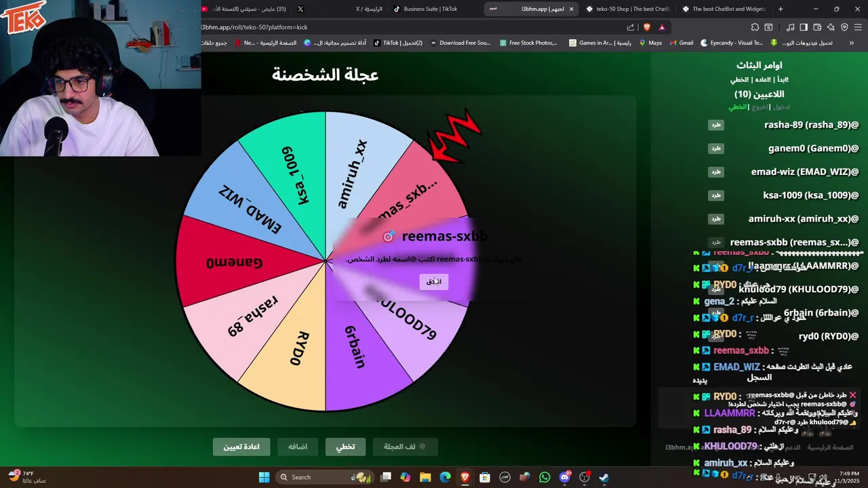This screenshot has width=868, height=488.
Task: Open Steam from taskbar
Action: click(604, 477)
